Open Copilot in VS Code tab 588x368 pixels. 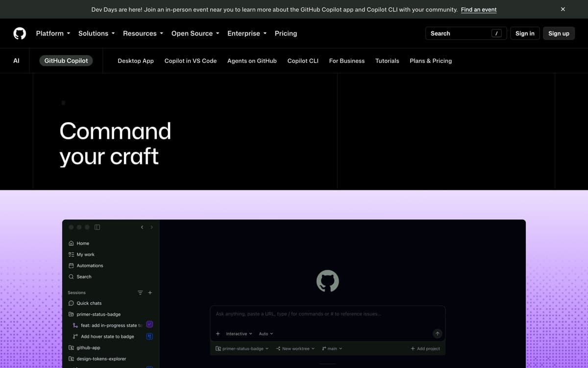(191, 61)
